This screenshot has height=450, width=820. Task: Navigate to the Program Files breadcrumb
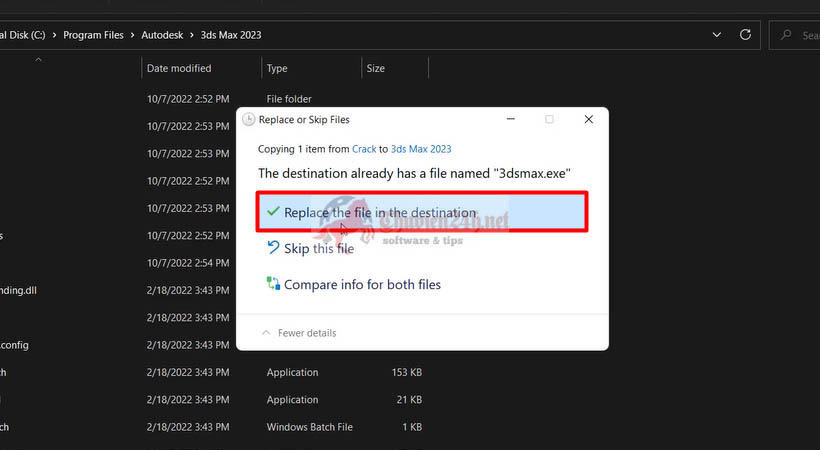93,35
